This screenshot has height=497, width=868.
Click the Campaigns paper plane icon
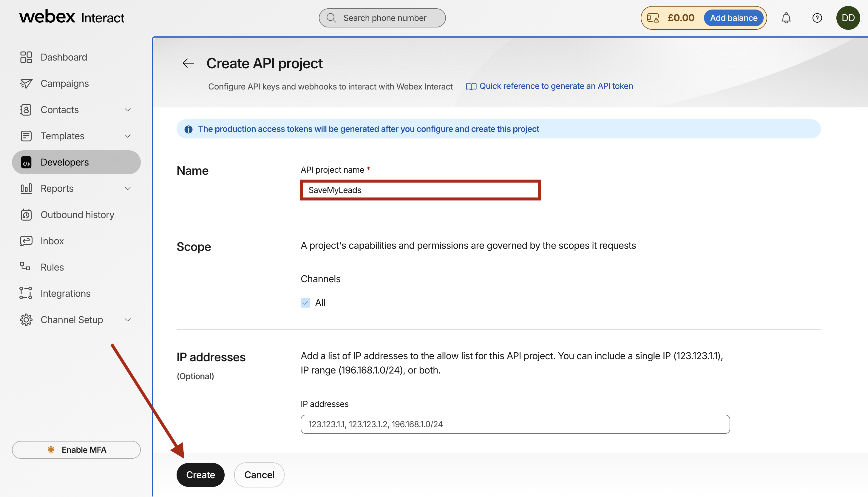tap(26, 83)
